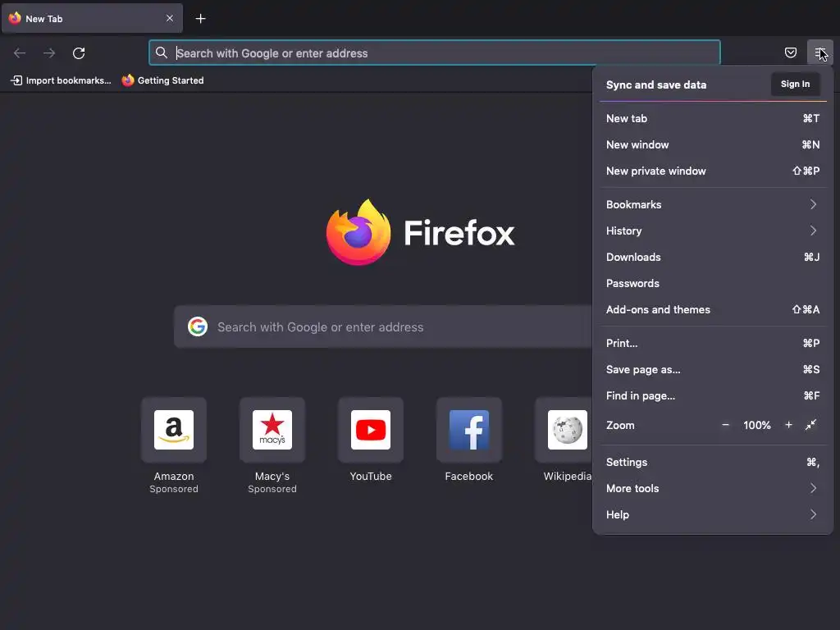The height and width of the screenshot is (630, 840).
Task: Expand the More tools submenu
Action: pyautogui.click(x=713, y=489)
